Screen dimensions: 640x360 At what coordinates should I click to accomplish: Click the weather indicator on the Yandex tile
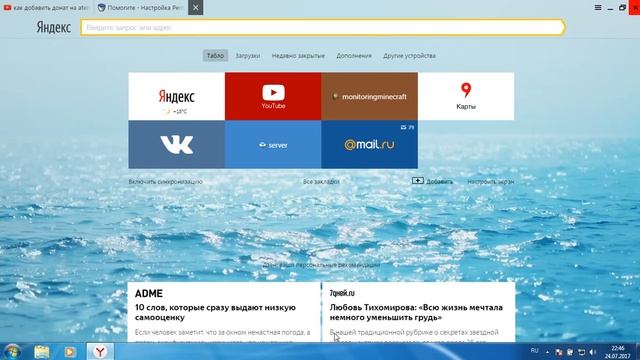(175, 111)
